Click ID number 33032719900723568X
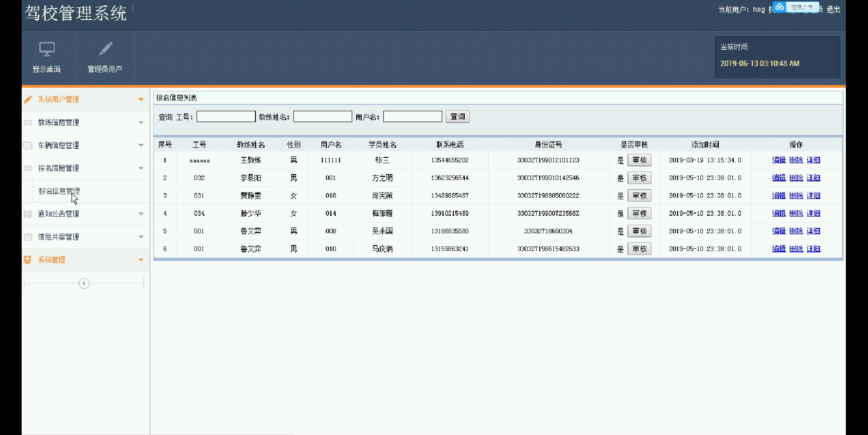This screenshot has width=868, height=435. [548, 213]
